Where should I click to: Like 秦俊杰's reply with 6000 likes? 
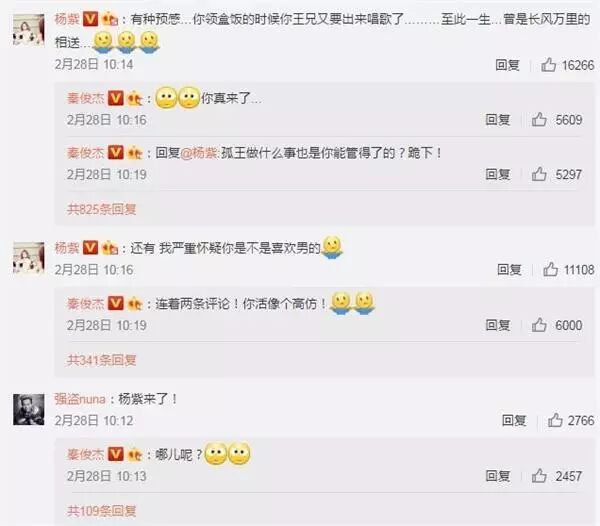point(539,325)
